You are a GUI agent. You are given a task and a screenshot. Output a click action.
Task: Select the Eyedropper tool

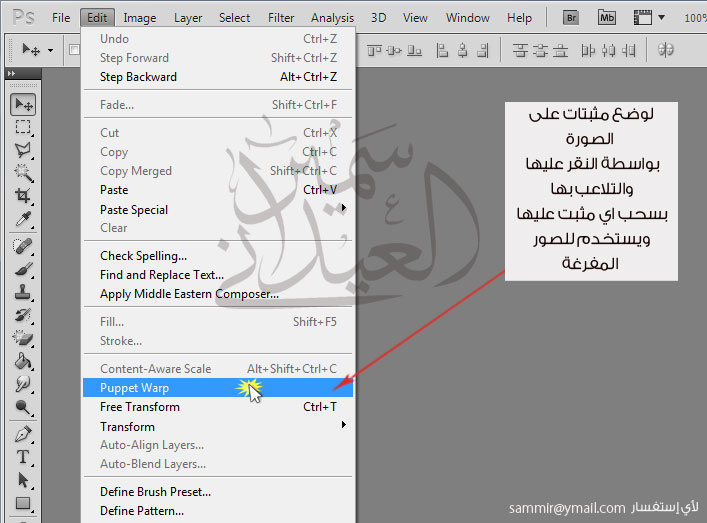23,219
